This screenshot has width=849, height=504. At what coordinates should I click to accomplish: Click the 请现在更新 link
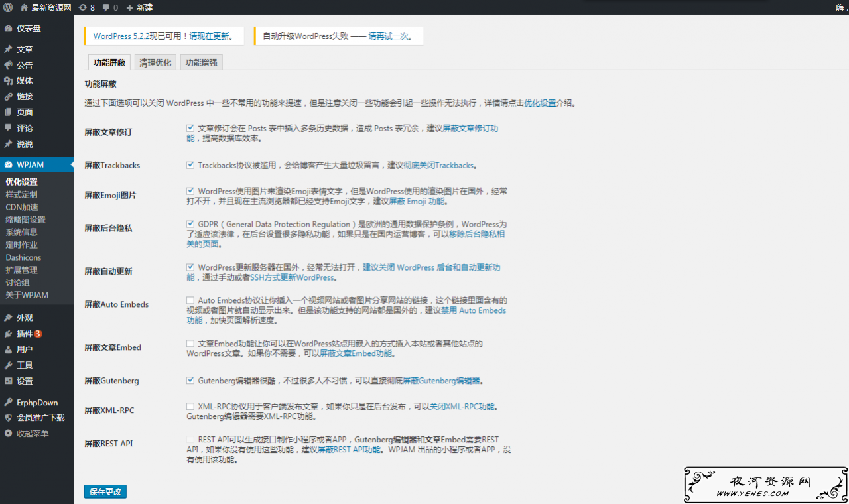[209, 36]
